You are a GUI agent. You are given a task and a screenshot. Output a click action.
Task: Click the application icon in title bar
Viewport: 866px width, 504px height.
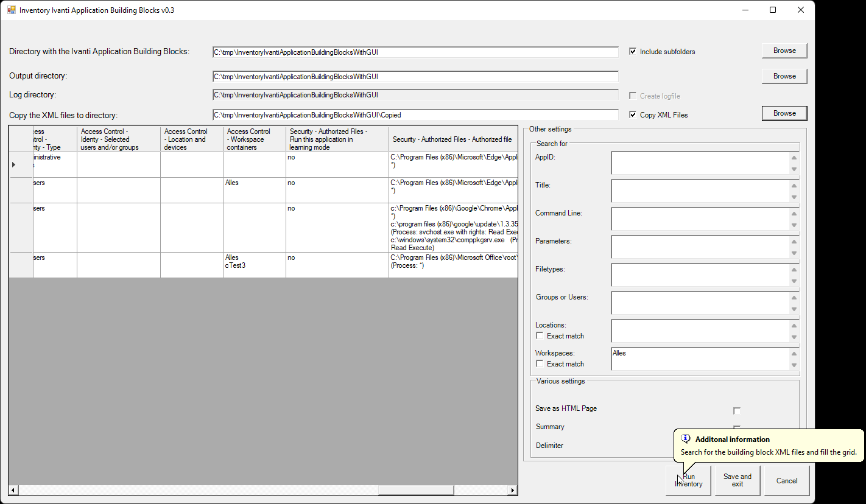pyautogui.click(x=11, y=10)
